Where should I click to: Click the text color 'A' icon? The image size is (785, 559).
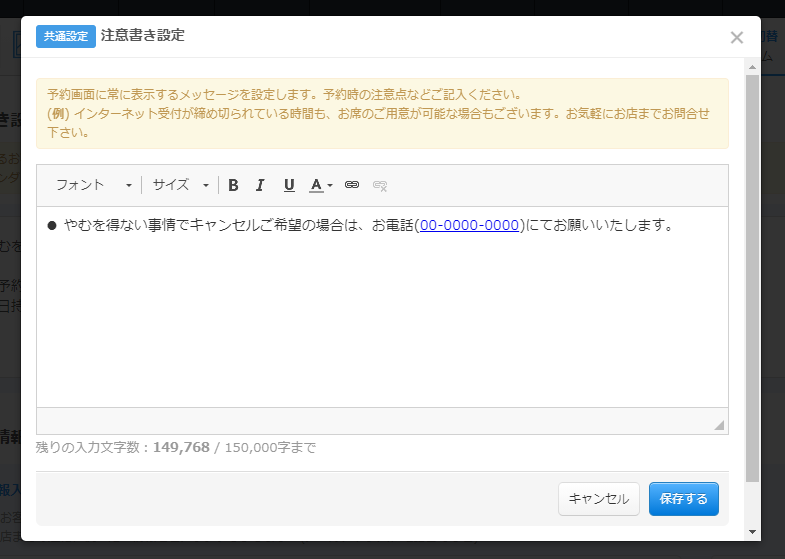316,185
